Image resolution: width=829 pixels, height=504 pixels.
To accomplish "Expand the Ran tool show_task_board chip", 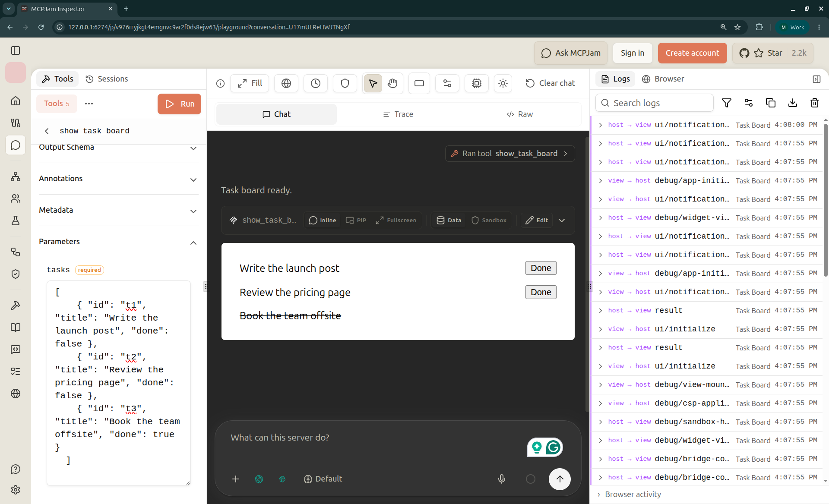I will (510, 154).
